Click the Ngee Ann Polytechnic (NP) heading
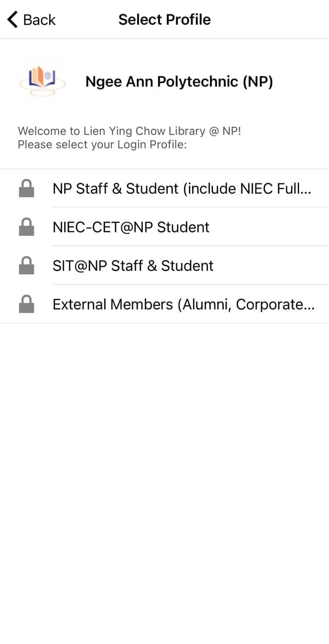329x644 pixels. pos(179,82)
